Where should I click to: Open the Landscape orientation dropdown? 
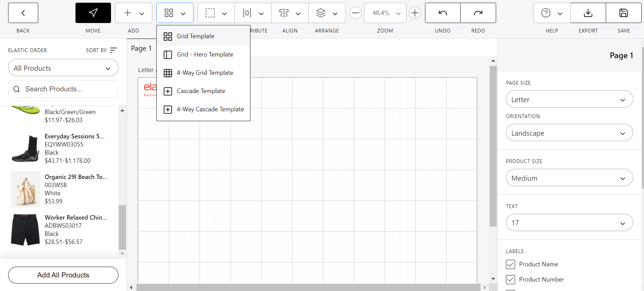[x=569, y=133]
